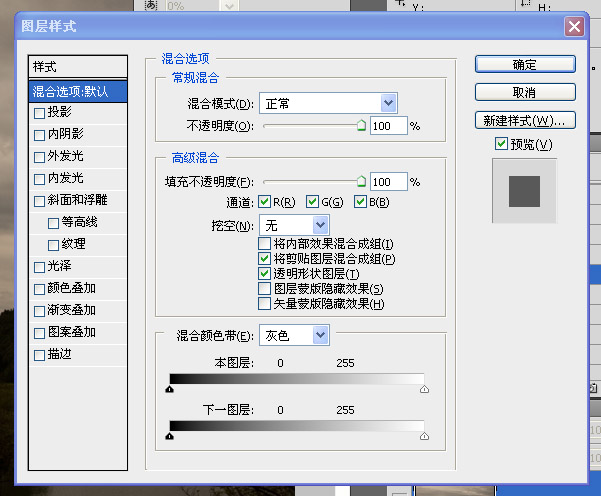
Task: Check 矢量蒙版隐藏效果 option
Action: [x=264, y=303]
